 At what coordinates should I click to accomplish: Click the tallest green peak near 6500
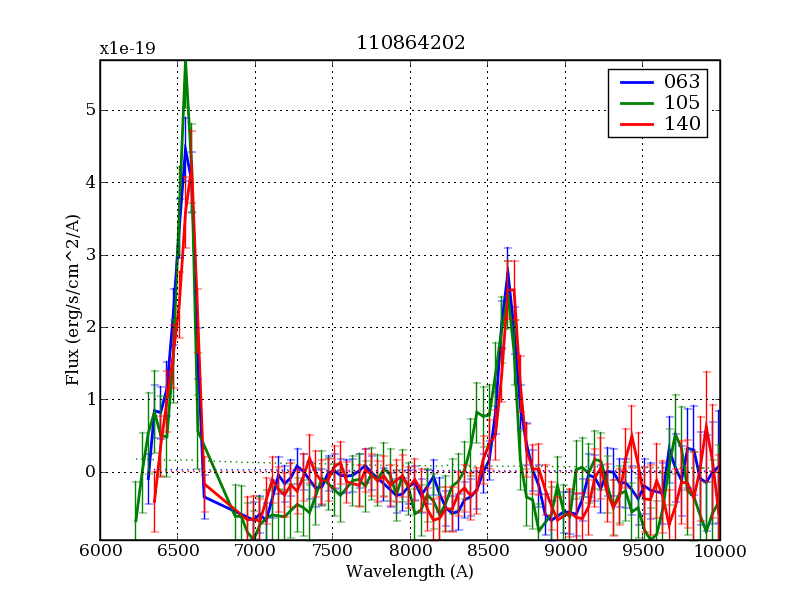[185, 63]
